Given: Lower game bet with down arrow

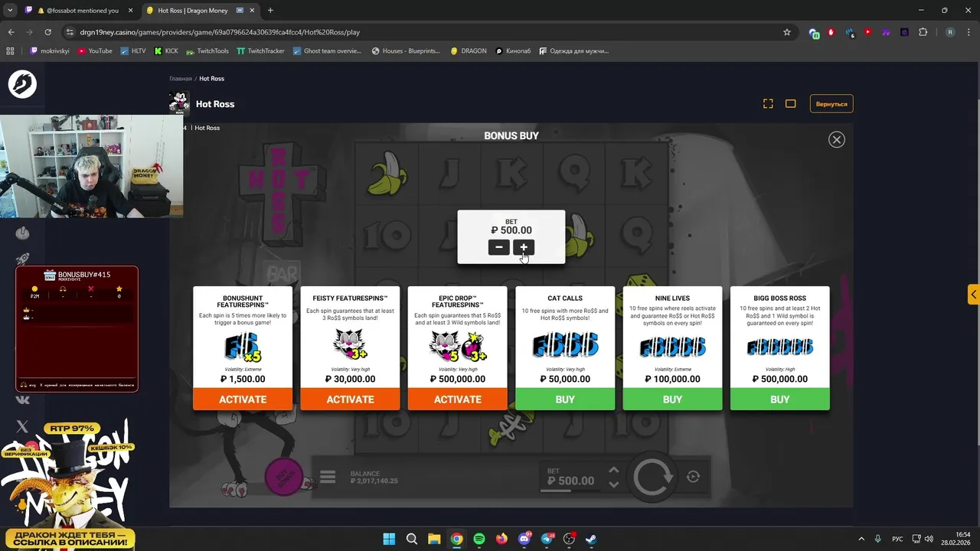Looking at the screenshot, I should click(x=613, y=484).
